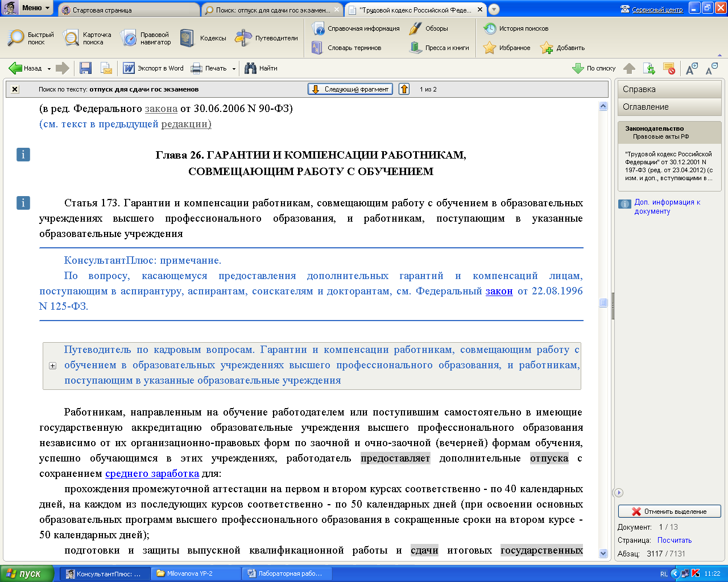Click gray up arrow in toolbar
The height and width of the screenshot is (582, 728).
pos(629,68)
